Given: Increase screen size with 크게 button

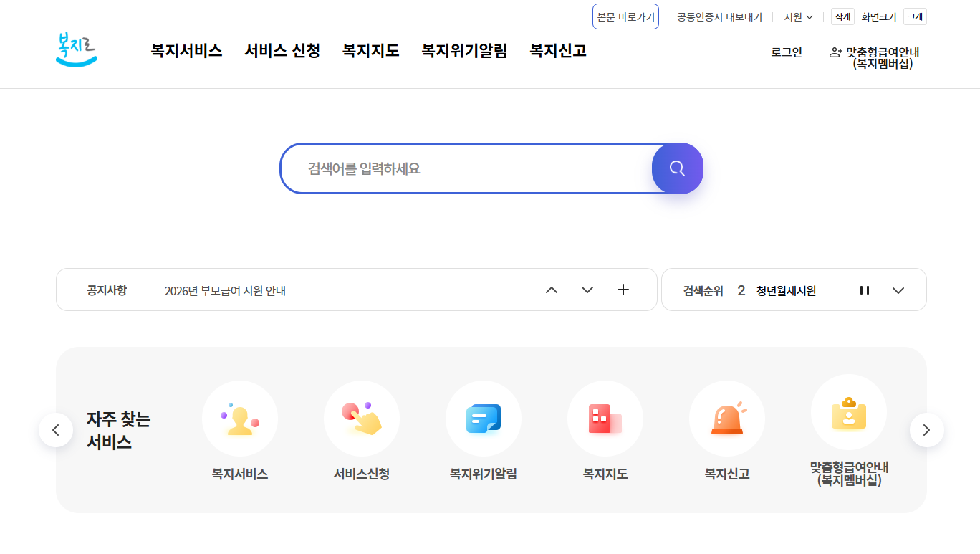Looking at the screenshot, I should (915, 16).
